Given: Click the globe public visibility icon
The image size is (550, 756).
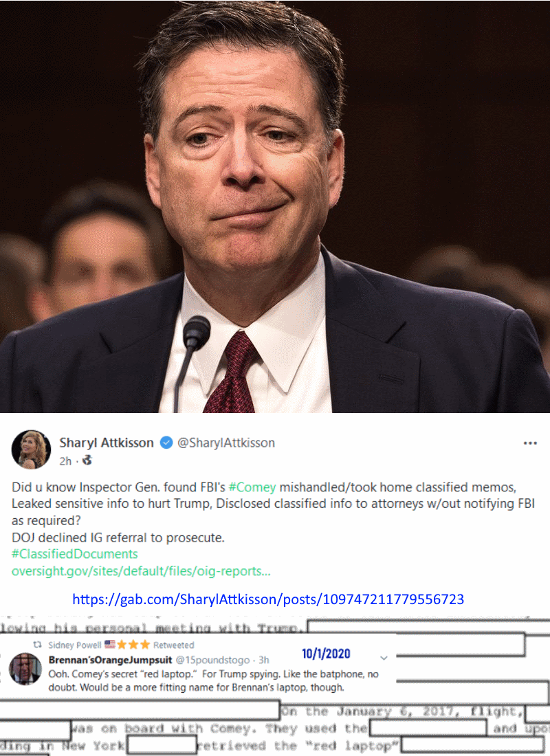Looking at the screenshot, I should tap(87, 460).
